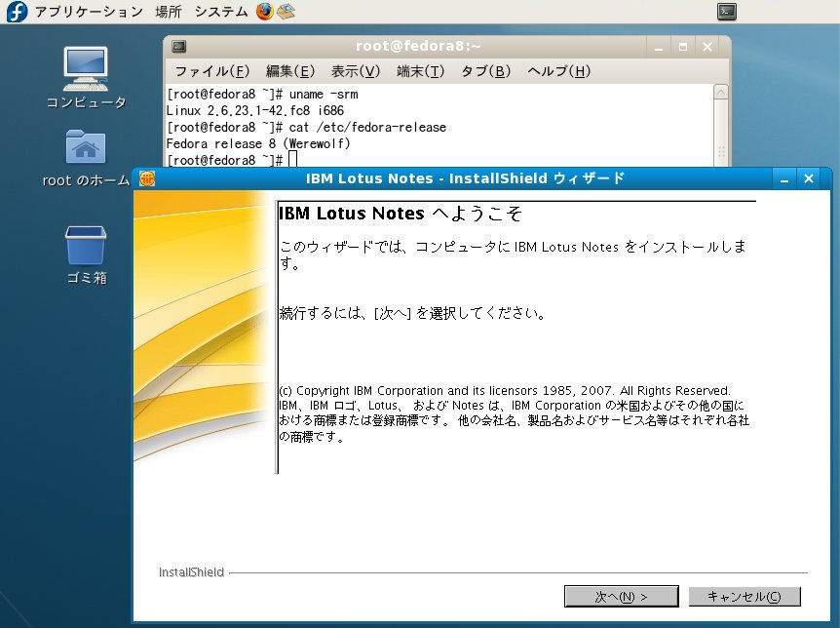
Task: Click the 'Fedora release 8 (Werewolf)' output line
Action: (257, 143)
